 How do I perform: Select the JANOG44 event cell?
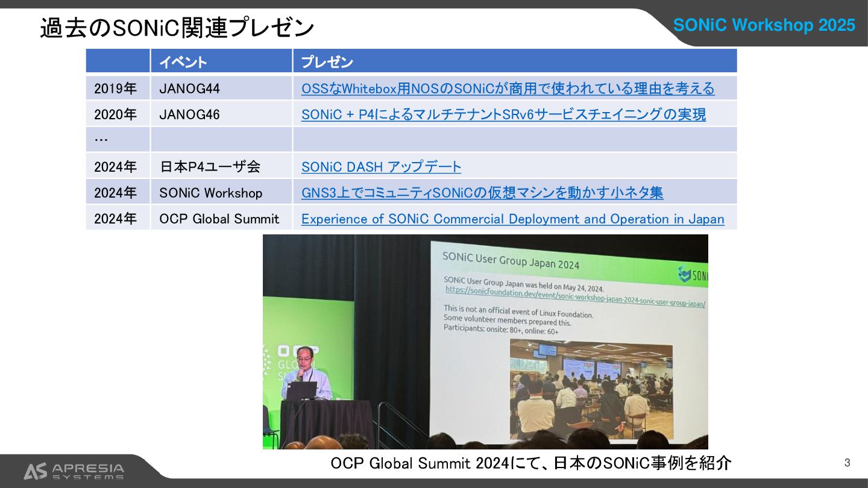(221, 88)
